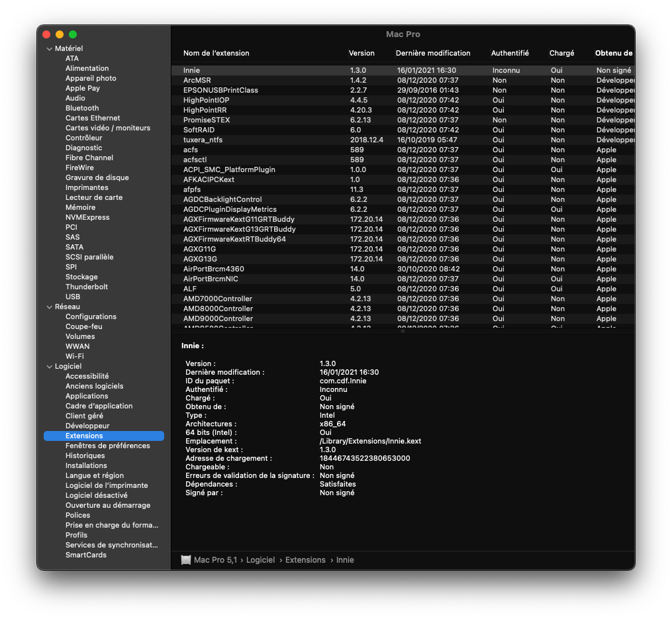Image resolution: width=672 pixels, height=619 pixels.
Task: Select Historiques in the sidebar
Action: [x=85, y=455]
